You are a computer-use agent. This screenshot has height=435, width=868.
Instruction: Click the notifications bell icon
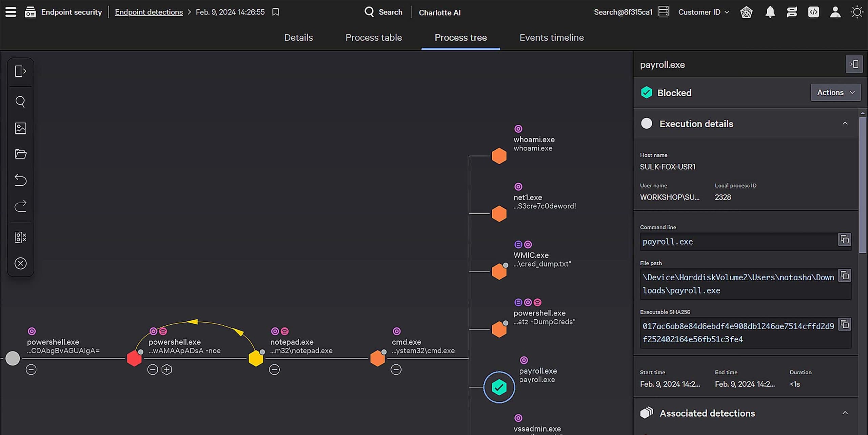(x=769, y=12)
